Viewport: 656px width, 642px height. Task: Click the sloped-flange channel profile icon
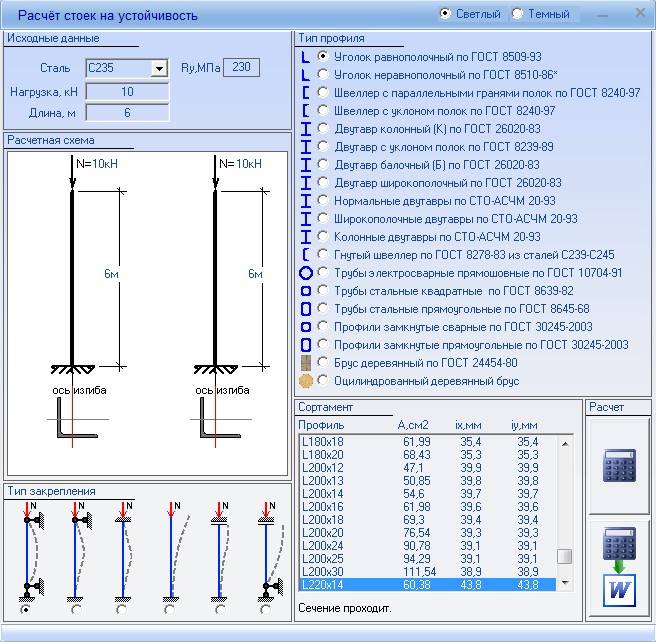pyautogui.click(x=306, y=111)
